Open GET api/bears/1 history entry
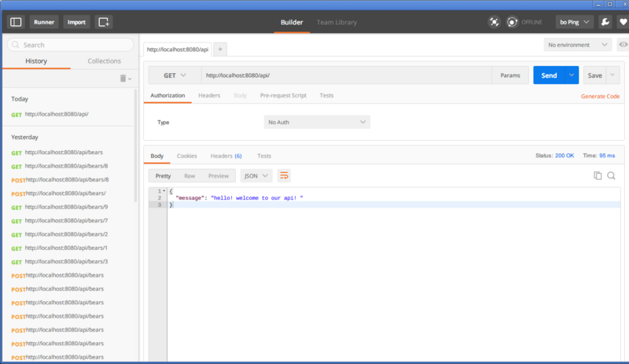This screenshot has width=629, height=364. coord(60,248)
